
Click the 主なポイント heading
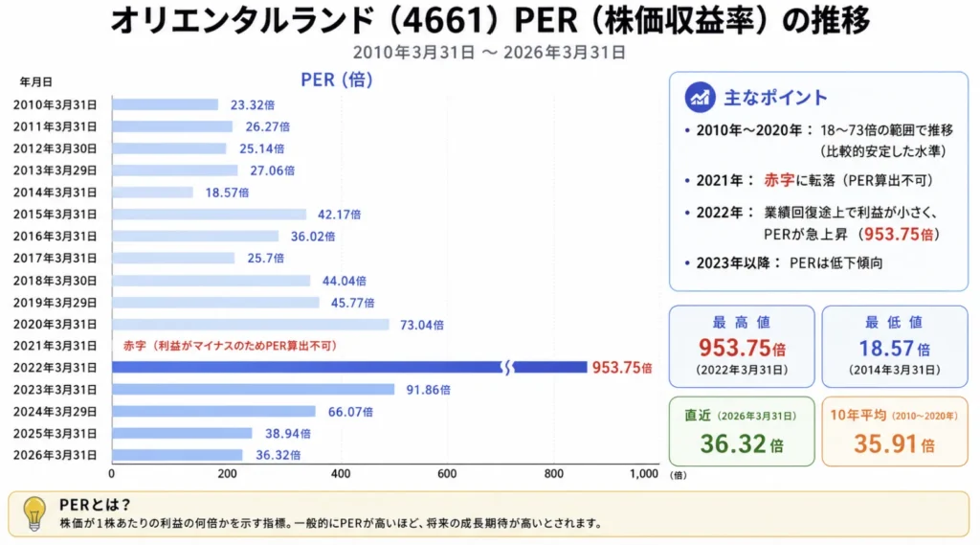coord(775,97)
